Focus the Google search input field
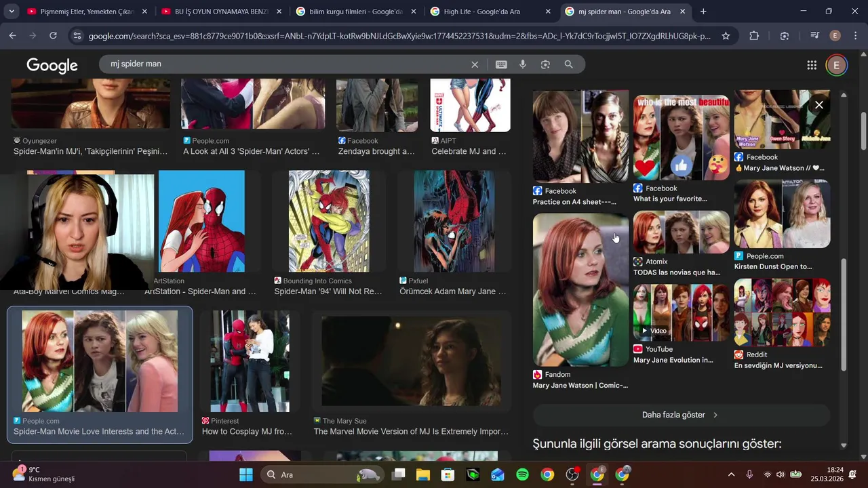 tap(285, 64)
